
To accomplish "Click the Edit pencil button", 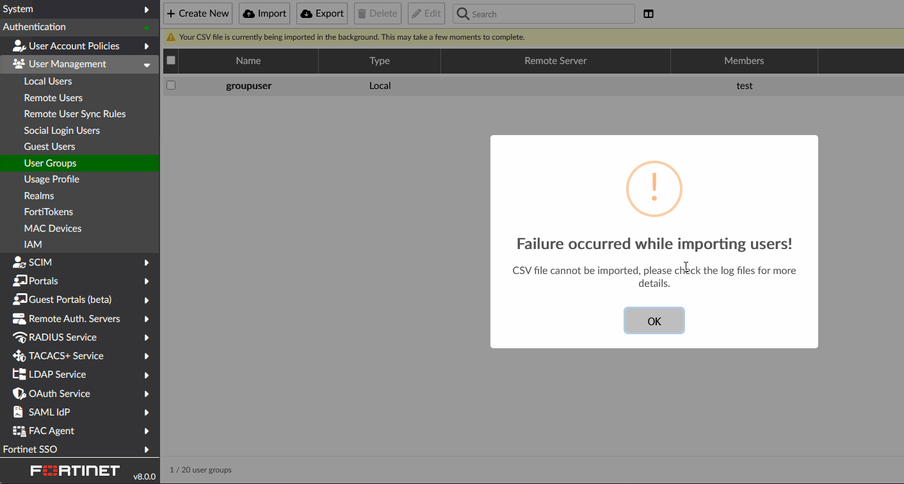I will tap(426, 13).
